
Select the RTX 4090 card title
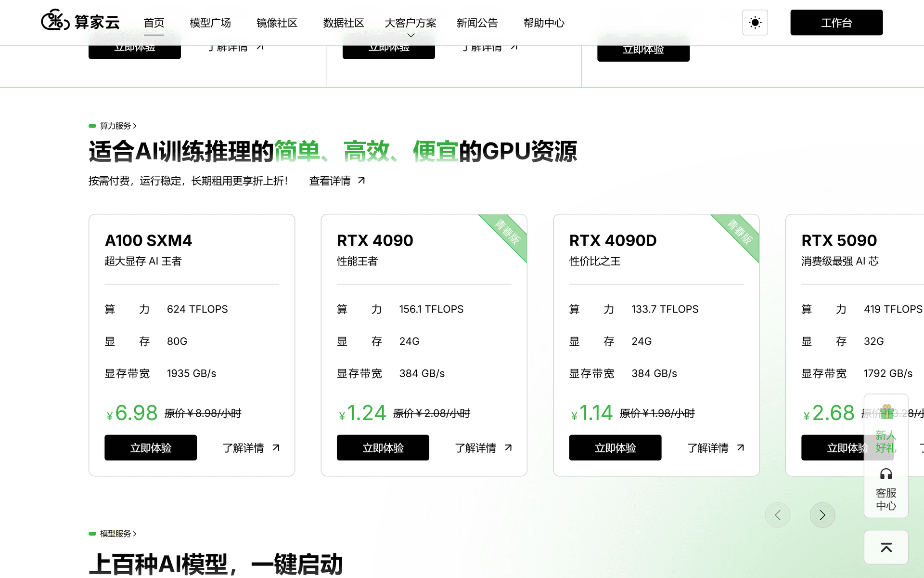coord(375,240)
